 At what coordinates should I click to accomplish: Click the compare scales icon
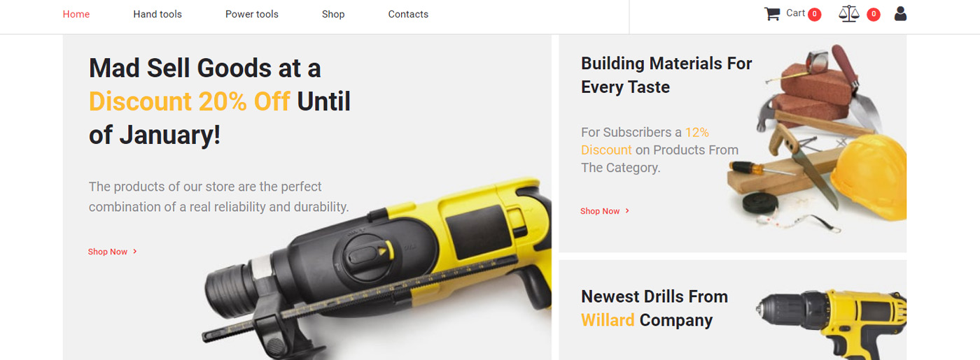point(848,14)
